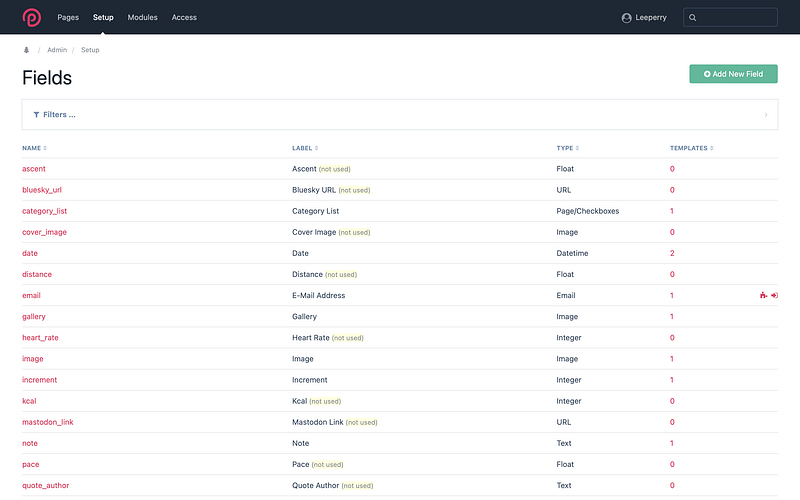Screen dimensions: 800x500
Task: Click the user profile icon beside Leeperry
Action: pyautogui.click(x=627, y=18)
